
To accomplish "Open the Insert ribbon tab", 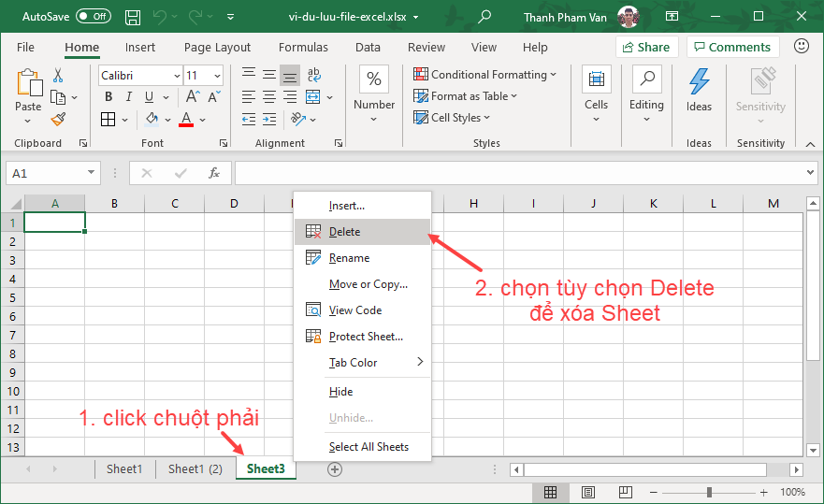I will pyautogui.click(x=139, y=48).
